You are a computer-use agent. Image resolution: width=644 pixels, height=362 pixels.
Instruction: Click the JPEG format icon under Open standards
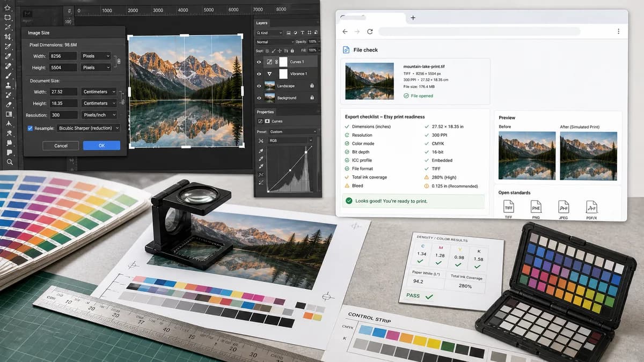[563, 207]
